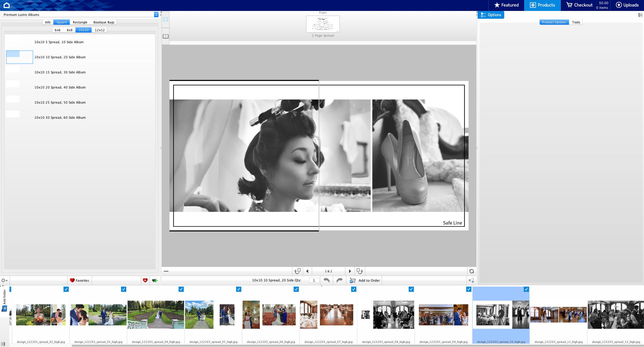The width and height of the screenshot is (644, 347).
Task: Click the import favorites arrow icon
Action: tap(155, 280)
